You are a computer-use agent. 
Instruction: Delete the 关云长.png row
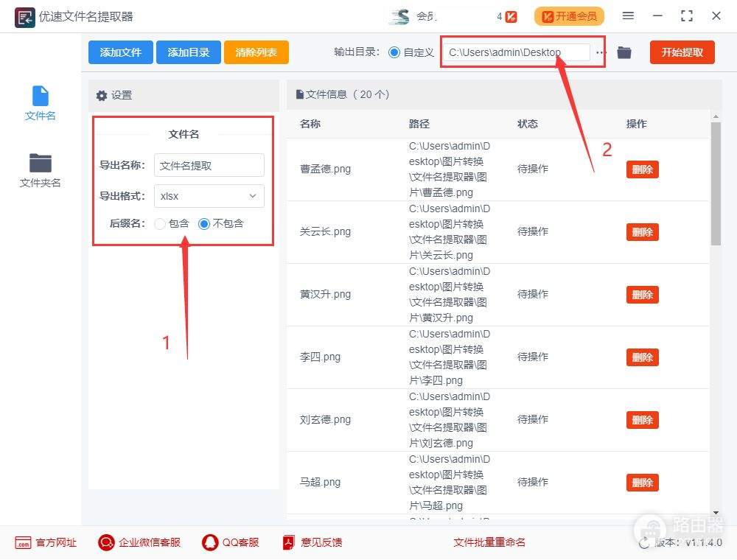click(642, 232)
